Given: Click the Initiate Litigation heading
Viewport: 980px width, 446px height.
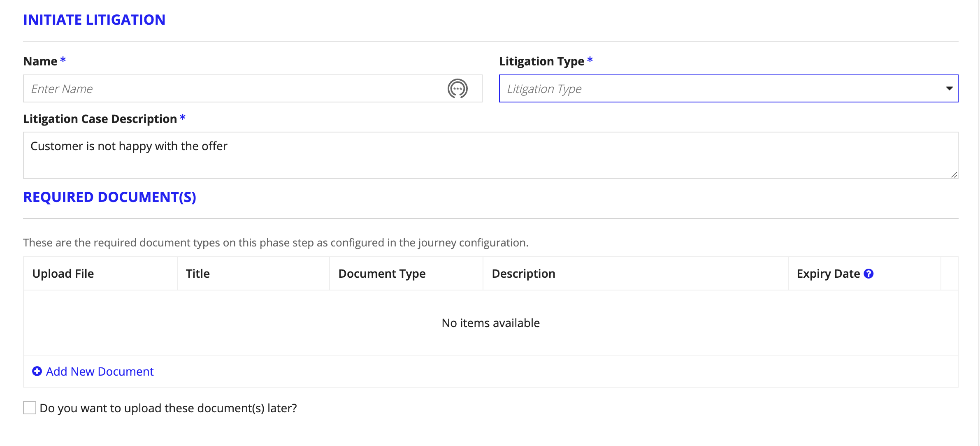Looking at the screenshot, I should coord(94,20).
